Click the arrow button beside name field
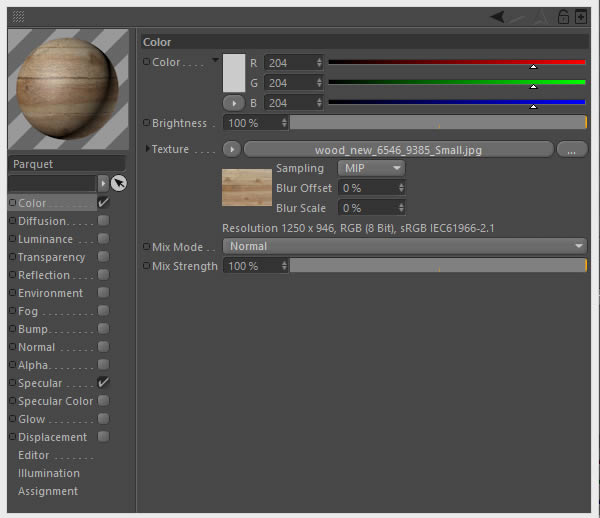 pos(103,183)
